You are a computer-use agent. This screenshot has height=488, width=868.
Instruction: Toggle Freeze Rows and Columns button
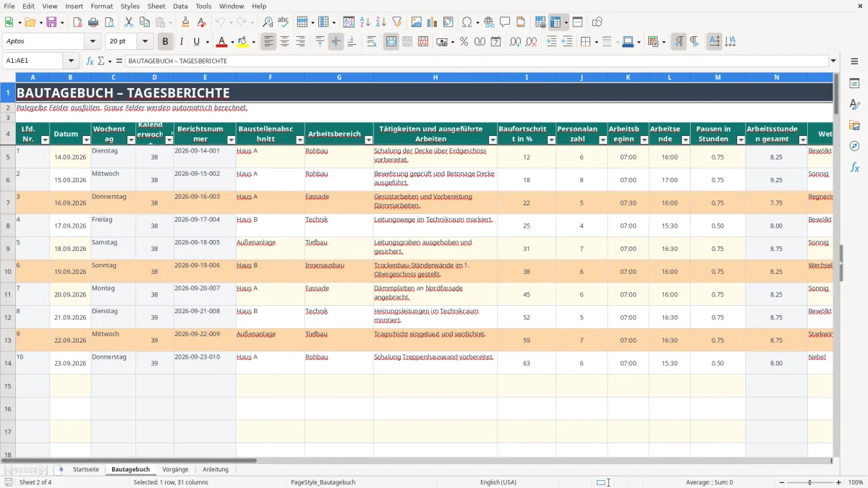(x=556, y=22)
